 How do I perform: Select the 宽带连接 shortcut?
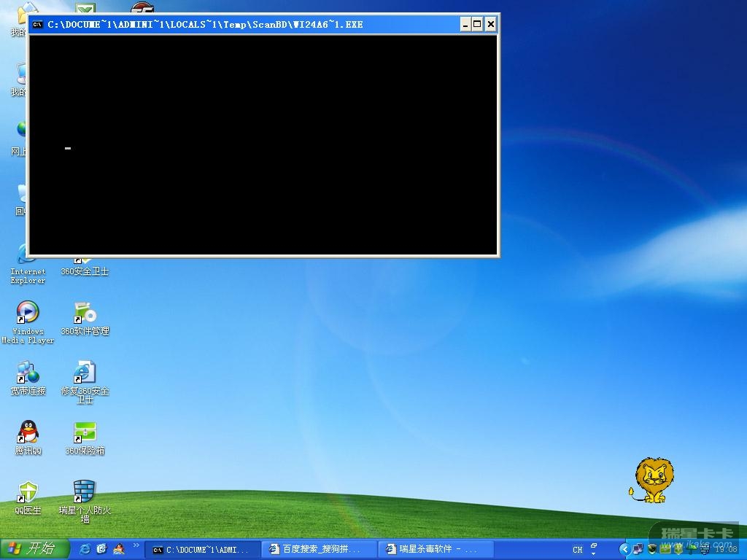pos(28,378)
